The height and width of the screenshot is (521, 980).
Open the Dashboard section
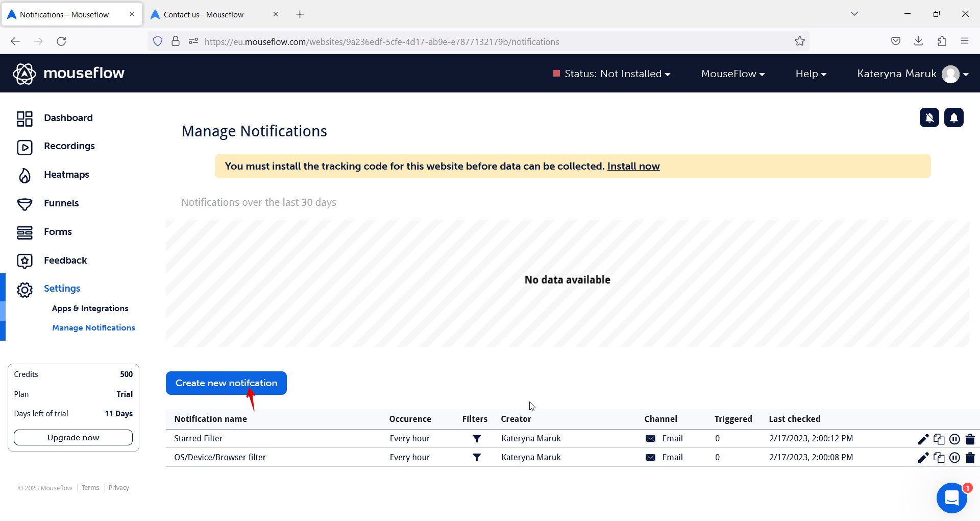pos(55,119)
